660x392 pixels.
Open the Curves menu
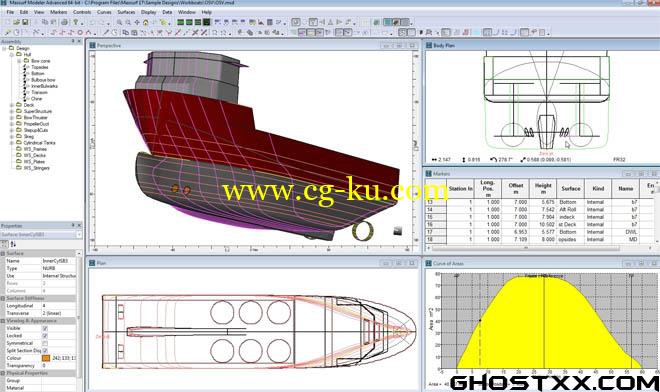[104, 12]
